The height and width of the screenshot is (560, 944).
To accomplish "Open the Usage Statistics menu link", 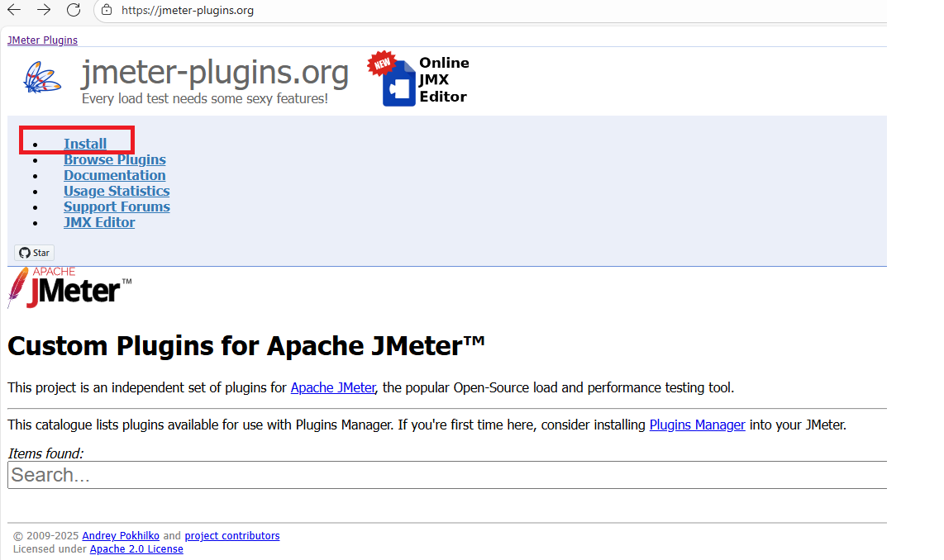I will (117, 191).
